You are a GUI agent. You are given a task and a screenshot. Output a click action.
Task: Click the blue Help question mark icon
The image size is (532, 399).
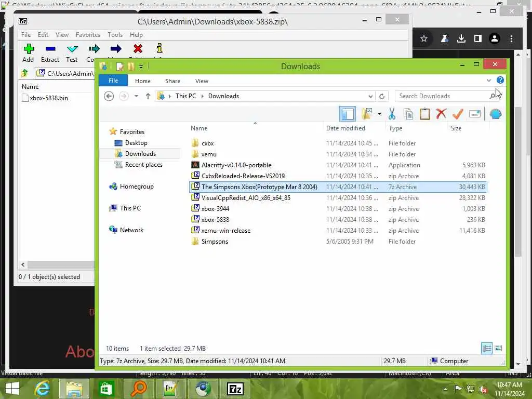(x=500, y=80)
